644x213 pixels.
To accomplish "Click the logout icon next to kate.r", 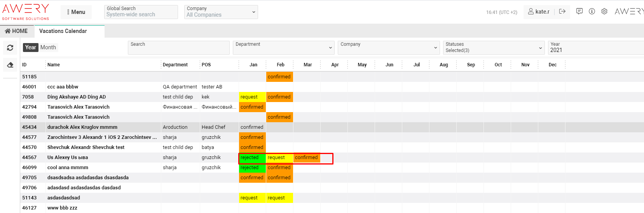I will [562, 12].
